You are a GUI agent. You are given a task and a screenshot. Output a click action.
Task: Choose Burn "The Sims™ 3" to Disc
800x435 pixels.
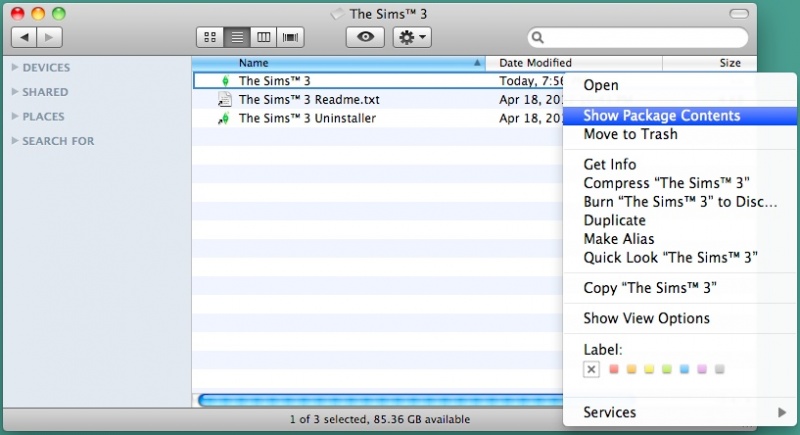680,202
